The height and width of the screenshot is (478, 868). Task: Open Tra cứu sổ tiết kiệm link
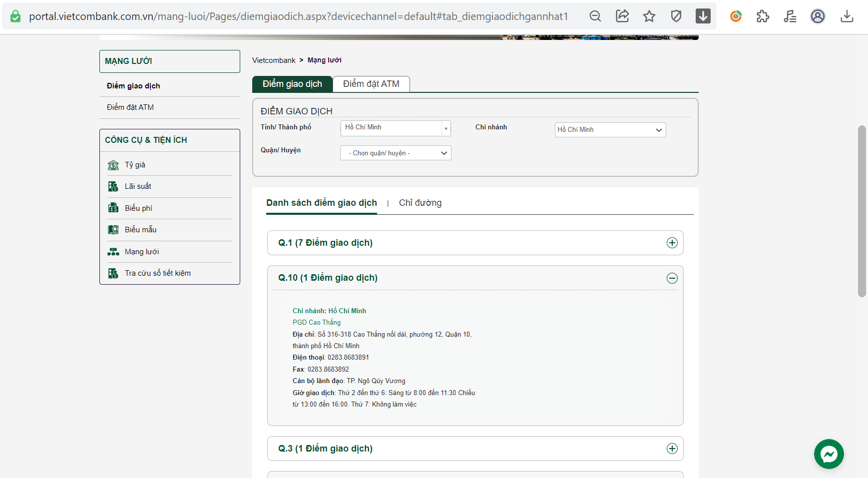(x=158, y=273)
